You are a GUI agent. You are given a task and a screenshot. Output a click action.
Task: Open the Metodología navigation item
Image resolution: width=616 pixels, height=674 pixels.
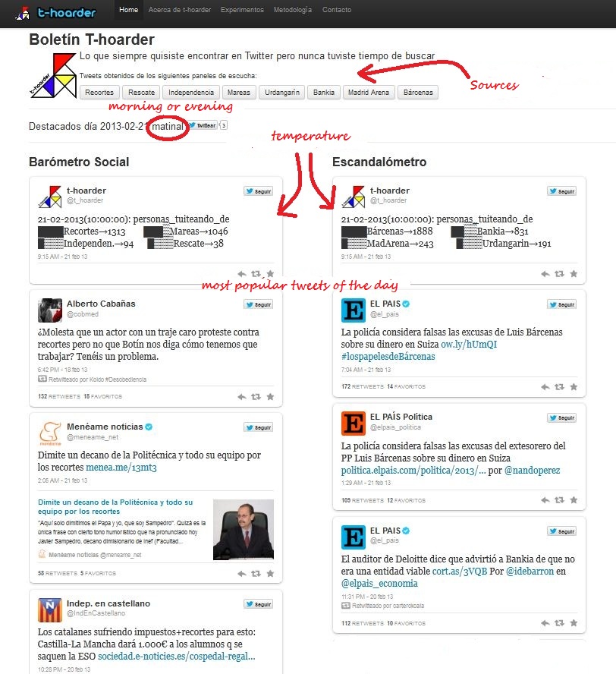293,10
